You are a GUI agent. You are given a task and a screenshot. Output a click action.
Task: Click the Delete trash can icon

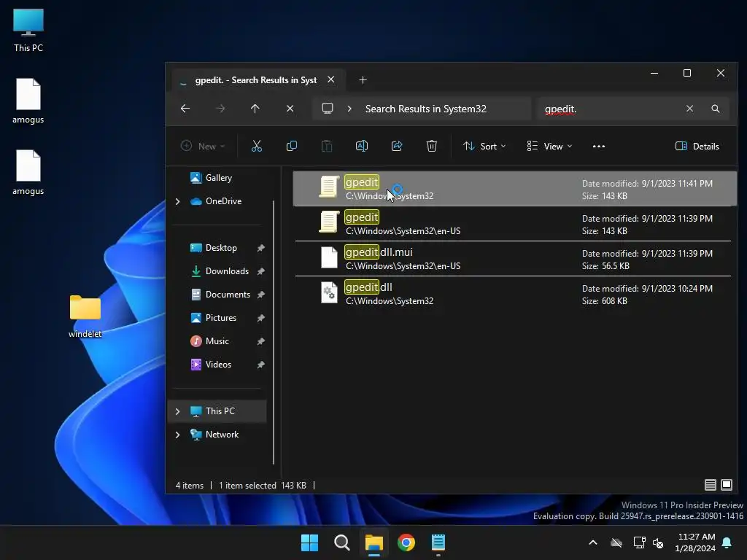pyautogui.click(x=432, y=146)
